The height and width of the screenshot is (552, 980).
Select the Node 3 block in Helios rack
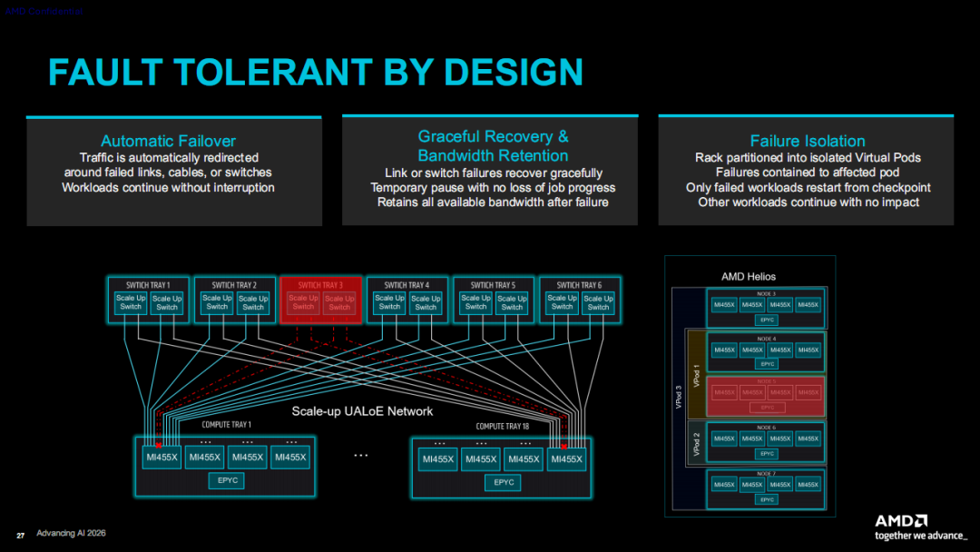766,308
